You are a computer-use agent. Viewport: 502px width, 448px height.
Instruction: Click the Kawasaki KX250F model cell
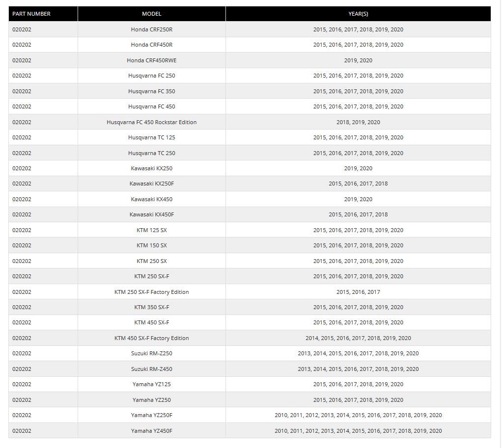pos(151,184)
